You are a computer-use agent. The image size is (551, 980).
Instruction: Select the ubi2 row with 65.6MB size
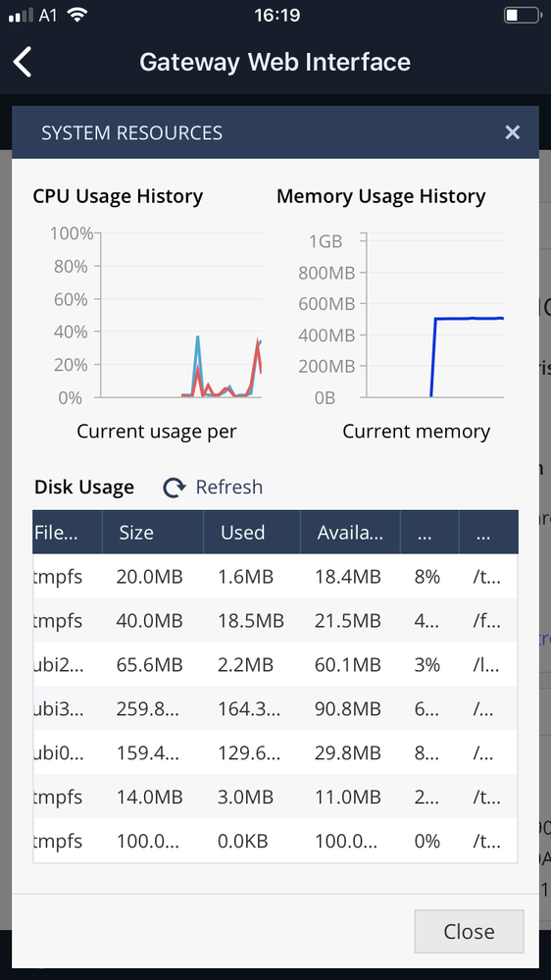pos(275,664)
